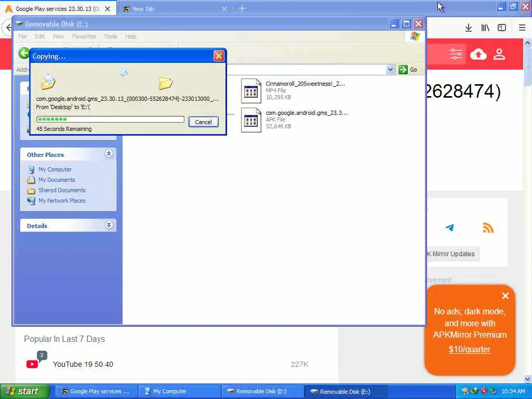532x399 pixels.
Task: Switch to Google Play services taskbar button
Action: tap(96, 391)
